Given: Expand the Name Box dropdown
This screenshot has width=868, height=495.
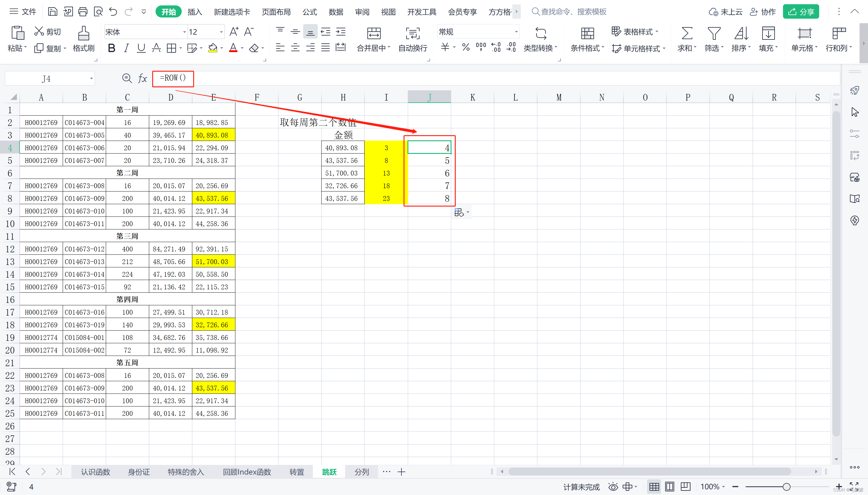Looking at the screenshot, I should [x=91, y=79].
